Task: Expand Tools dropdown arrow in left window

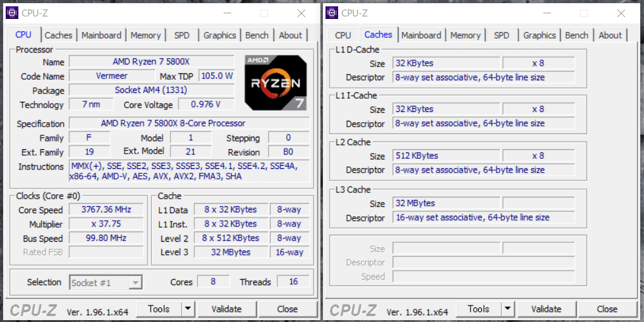Action: click(x=188, y=309)
